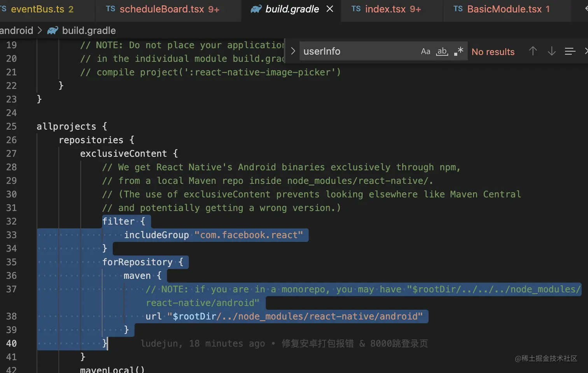Click the maven keyword on line 36
Viewport: 588px width, 373px height.
click(137, 275)
